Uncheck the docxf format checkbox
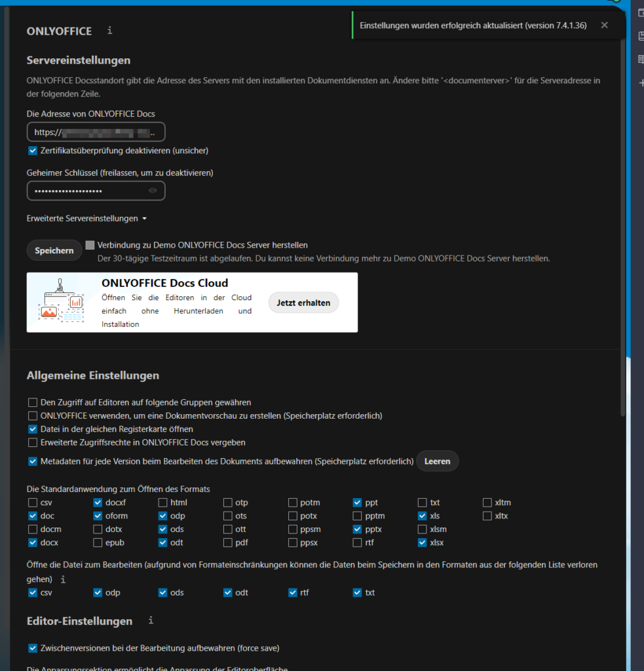Screen dimensions: 644x671 (x=98, y=503)
